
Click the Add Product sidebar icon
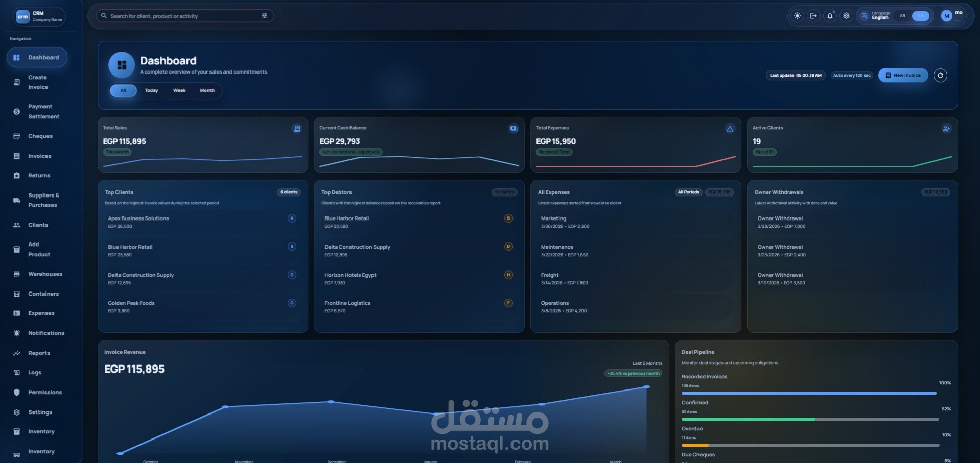tap(17, 250)
